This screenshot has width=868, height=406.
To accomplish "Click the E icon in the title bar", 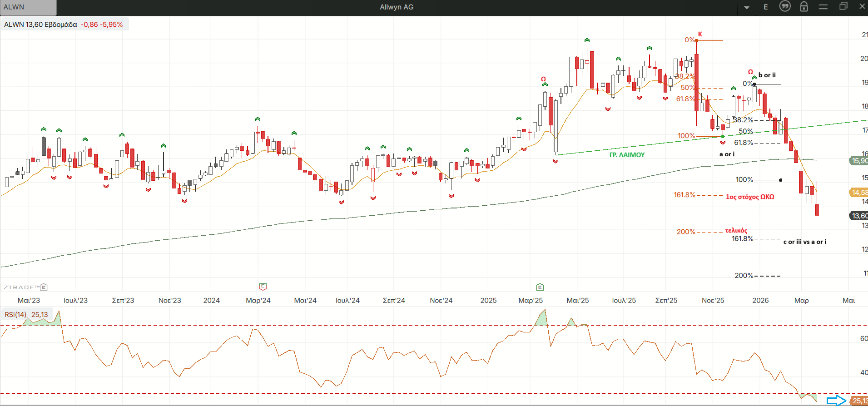I will (766, 7).
